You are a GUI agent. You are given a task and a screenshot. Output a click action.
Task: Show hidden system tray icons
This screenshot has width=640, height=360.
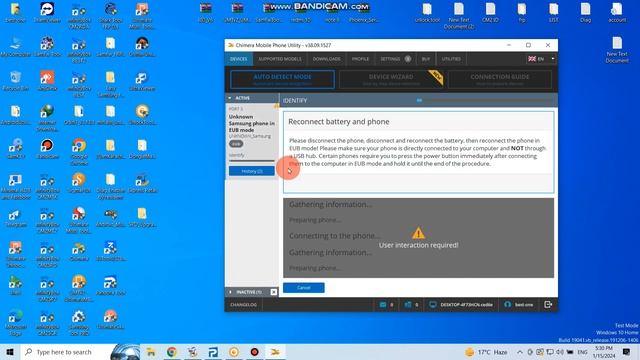coord(520,352)
